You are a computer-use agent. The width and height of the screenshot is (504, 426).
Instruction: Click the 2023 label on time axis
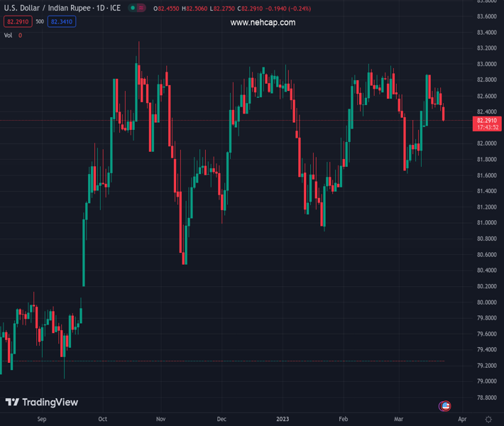pyautogui.click(x=283, y=419)
